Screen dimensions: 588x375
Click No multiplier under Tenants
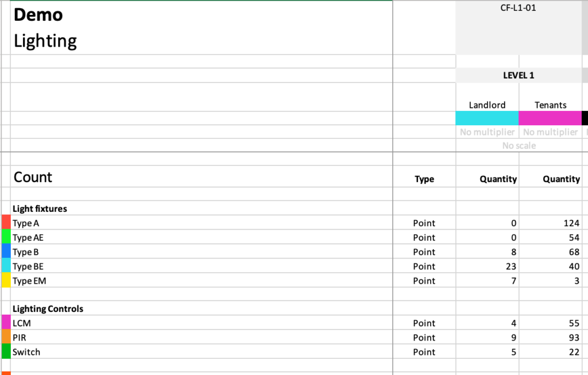(x=551, y=132)
